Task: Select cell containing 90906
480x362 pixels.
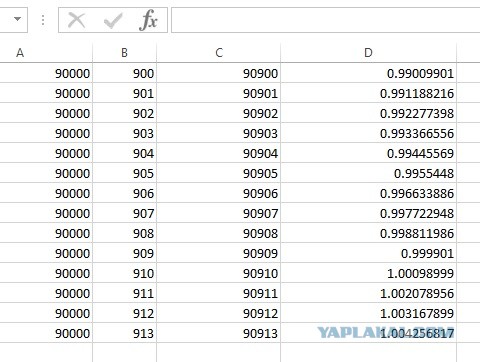Action: point(219,193)
